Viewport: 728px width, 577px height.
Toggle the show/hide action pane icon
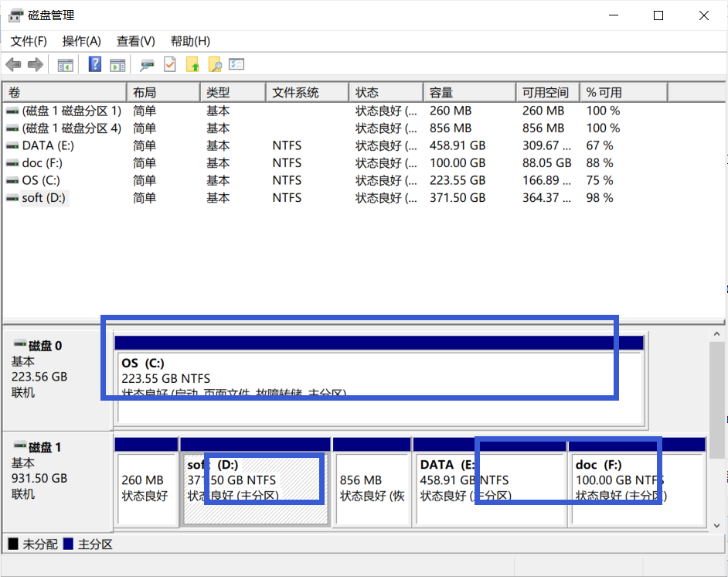click(x=117, y=65)
